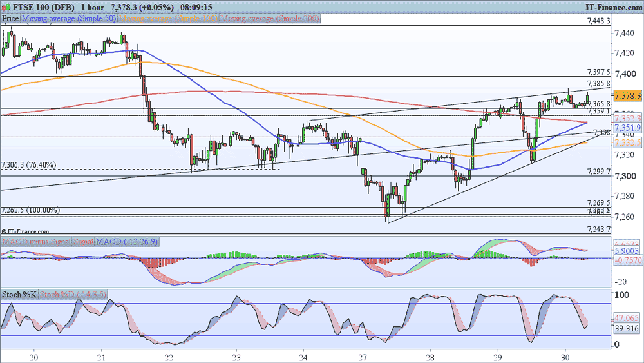This screenshot has height=363, width=644.
Task: Click the date label 30 on time axis
Action: pyautogui.click(x=565, y=357)
